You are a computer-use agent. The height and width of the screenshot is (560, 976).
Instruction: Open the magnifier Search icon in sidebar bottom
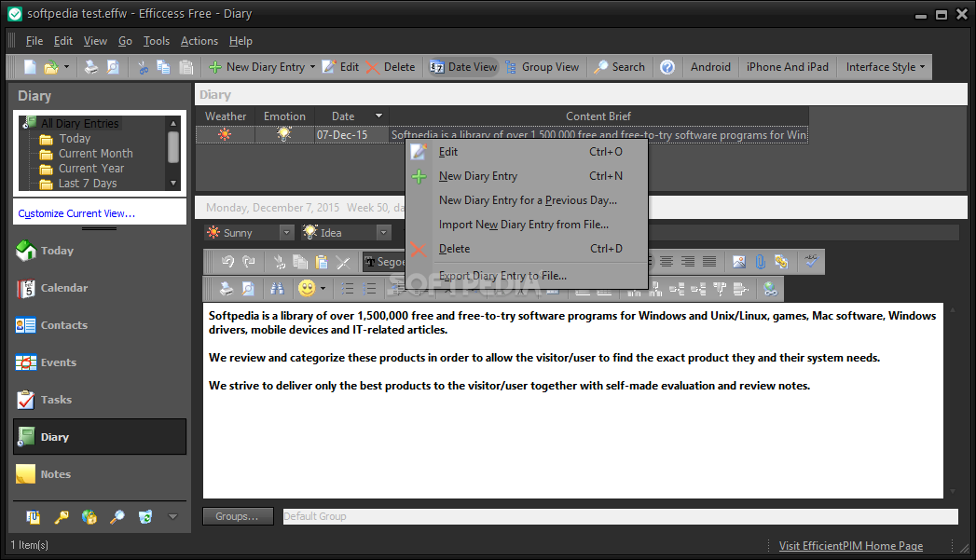(117, 517)
